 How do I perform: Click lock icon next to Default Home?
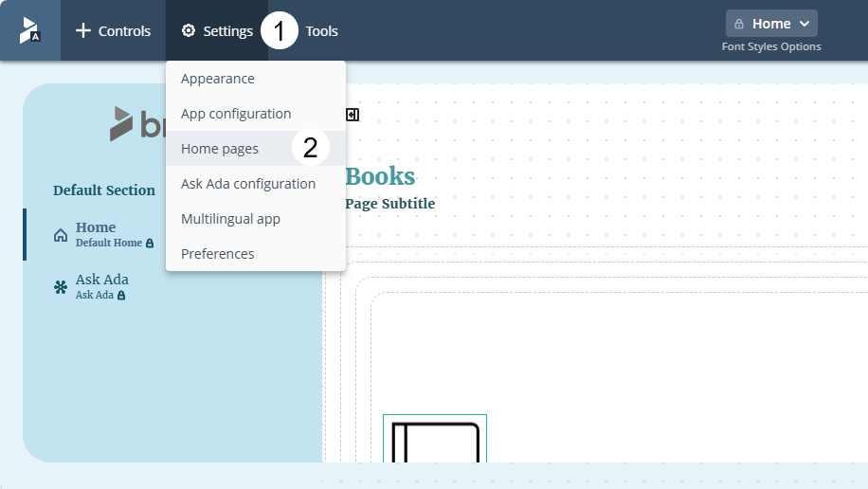coord(150,244)
